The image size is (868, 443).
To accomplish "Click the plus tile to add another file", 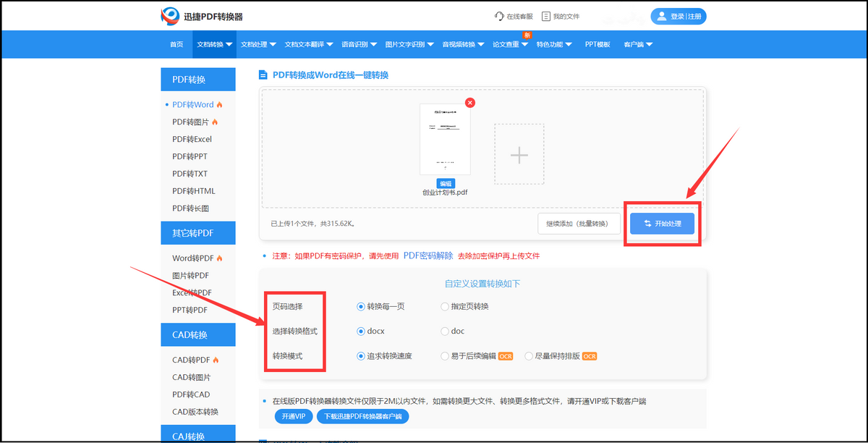I will (x=519, y=154).
